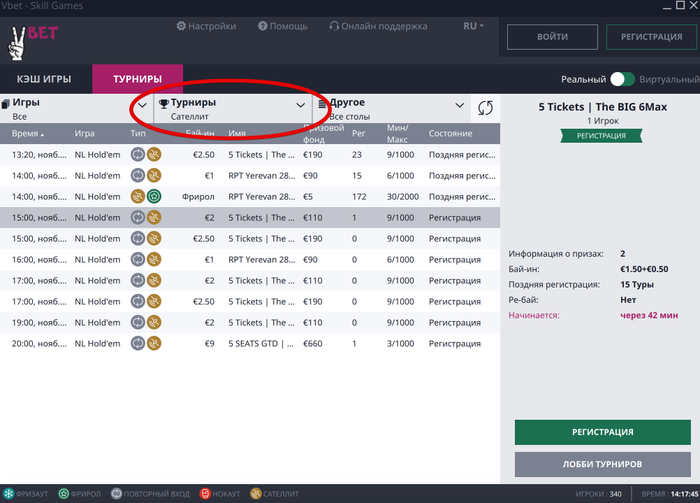Click satellite icon in 13:20 row
The image size is (700, 503).
[x=154, y=154]
